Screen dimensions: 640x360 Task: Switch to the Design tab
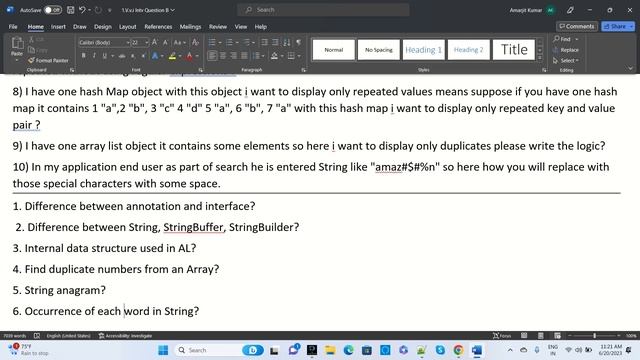tap(102, 27)
